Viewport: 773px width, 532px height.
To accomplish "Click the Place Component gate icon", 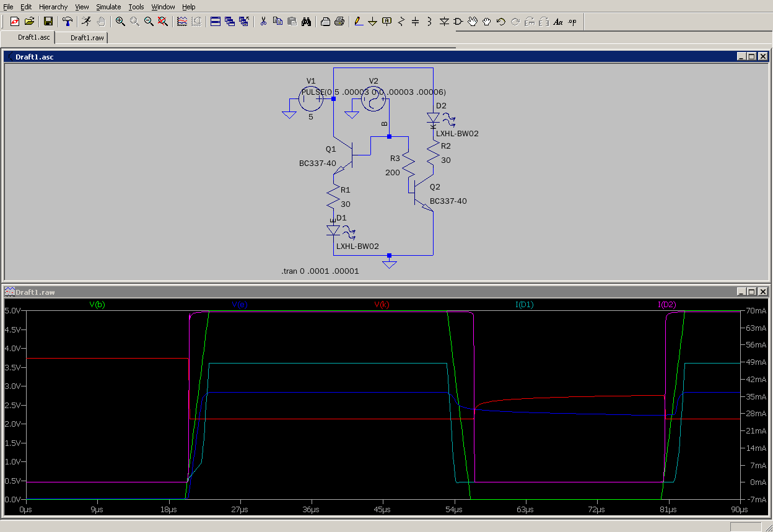I will tap(458, 22).
